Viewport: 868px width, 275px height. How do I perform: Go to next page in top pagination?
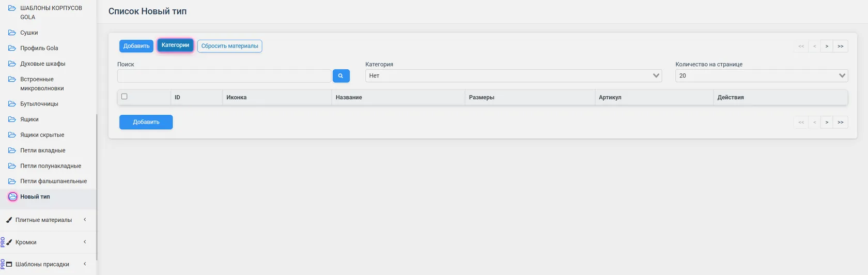(x=827, y=46)
